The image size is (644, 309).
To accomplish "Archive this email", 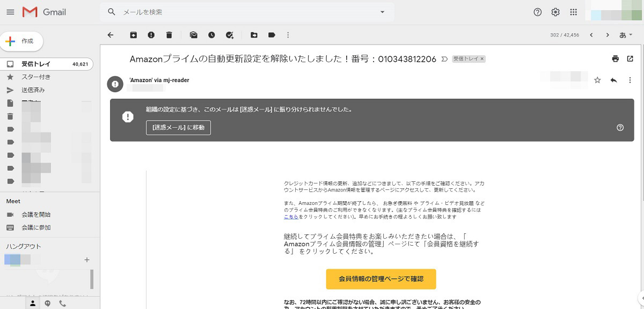I will click(134, 35).
